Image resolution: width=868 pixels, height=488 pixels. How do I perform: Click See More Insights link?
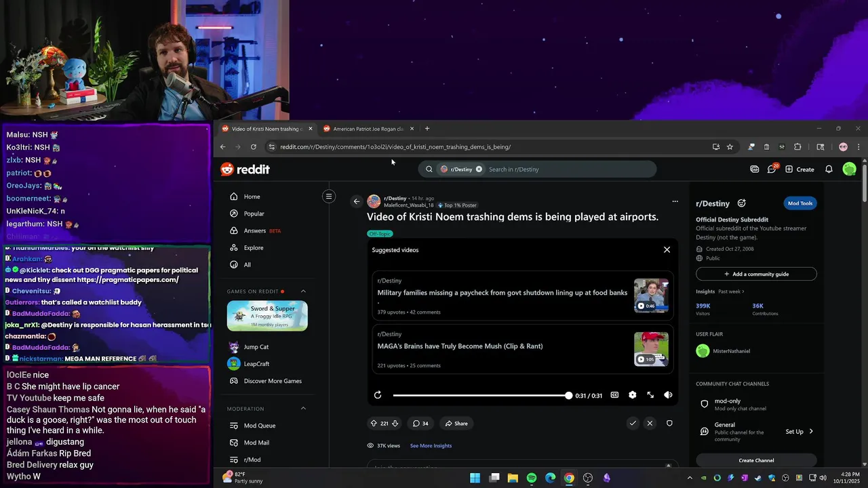coord(431,446)
